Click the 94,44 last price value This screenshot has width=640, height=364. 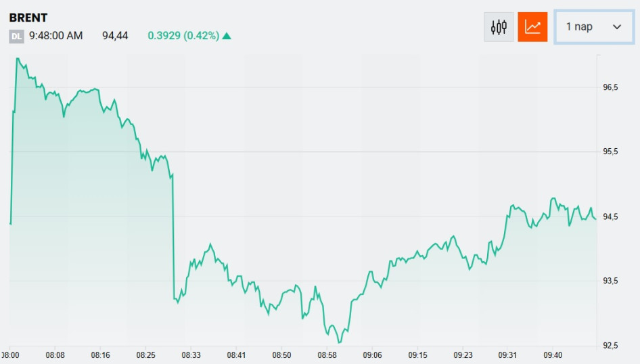click(115, 36)
